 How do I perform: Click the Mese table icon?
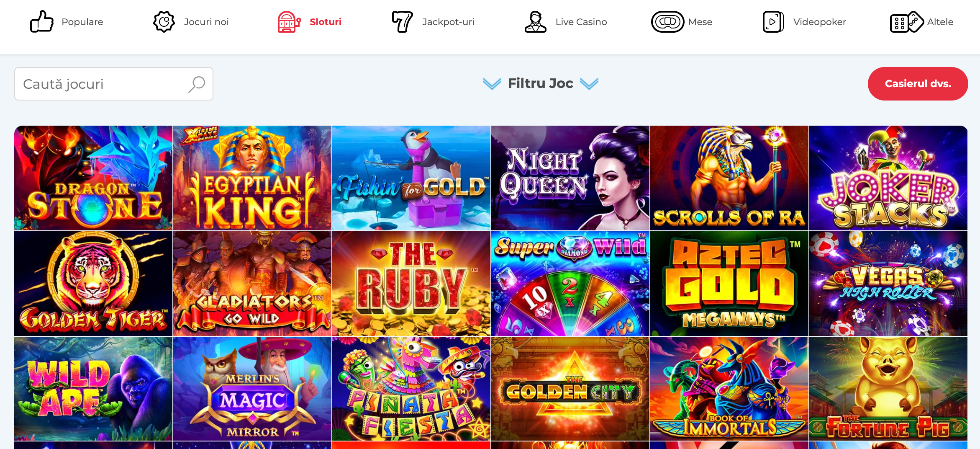667,22
